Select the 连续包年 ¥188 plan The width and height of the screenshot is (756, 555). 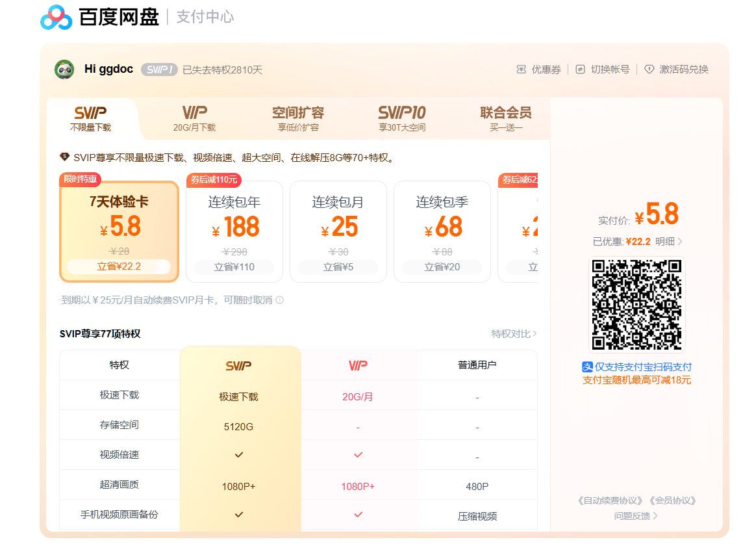pos(234,231)
